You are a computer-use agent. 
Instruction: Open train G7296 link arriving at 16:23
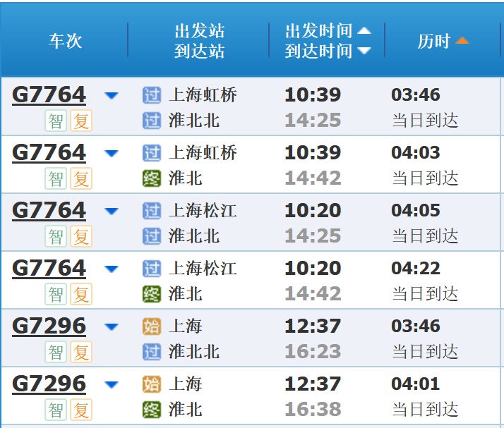[x=49, y=326]
